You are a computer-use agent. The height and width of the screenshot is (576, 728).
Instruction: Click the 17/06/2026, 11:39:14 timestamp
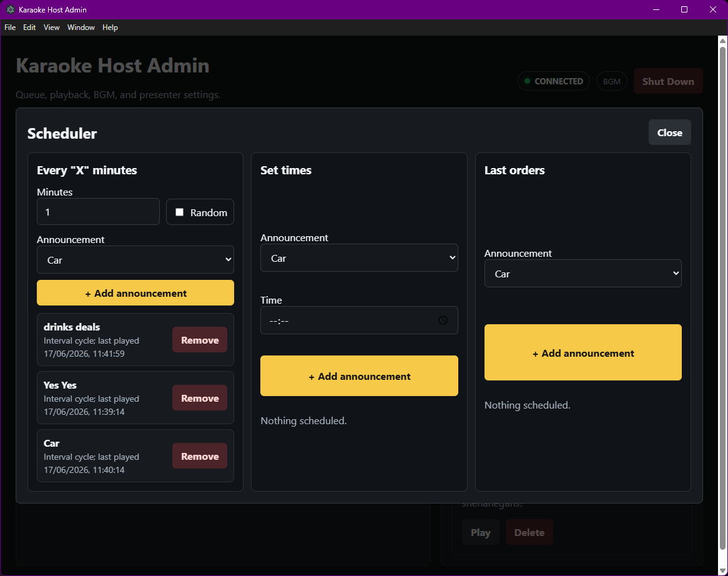pos(84,412)
